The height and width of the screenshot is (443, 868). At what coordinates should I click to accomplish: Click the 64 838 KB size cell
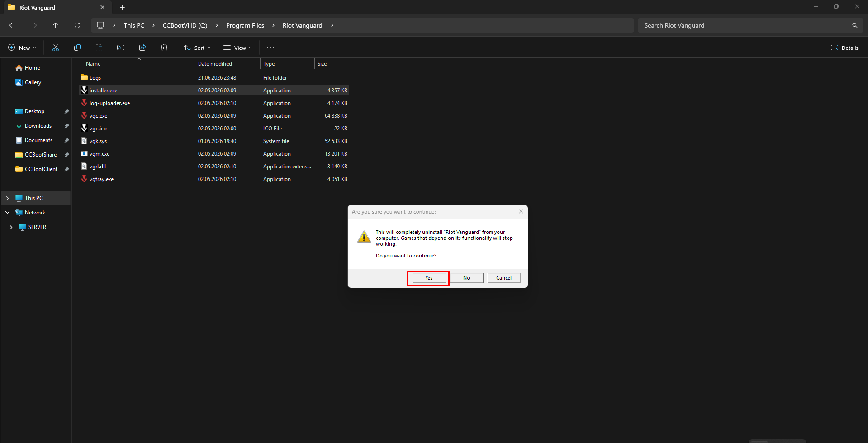point(336,116)
